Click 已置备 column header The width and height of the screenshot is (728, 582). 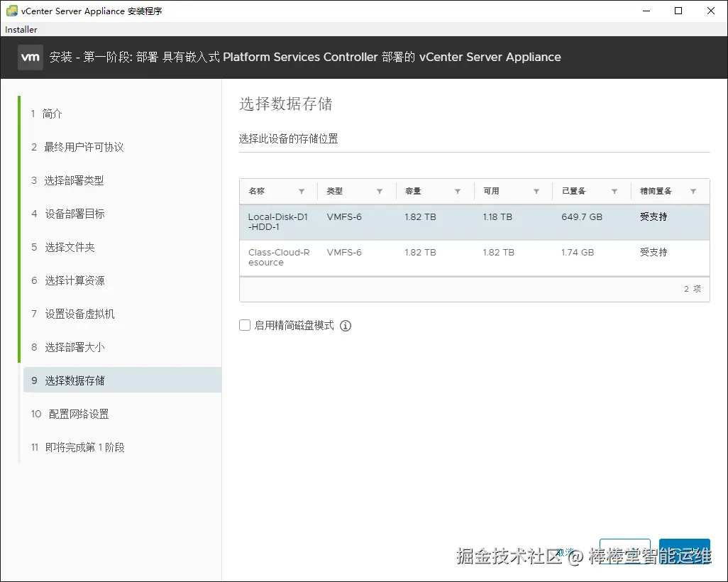pyautogui.click(x=573, y=192)
